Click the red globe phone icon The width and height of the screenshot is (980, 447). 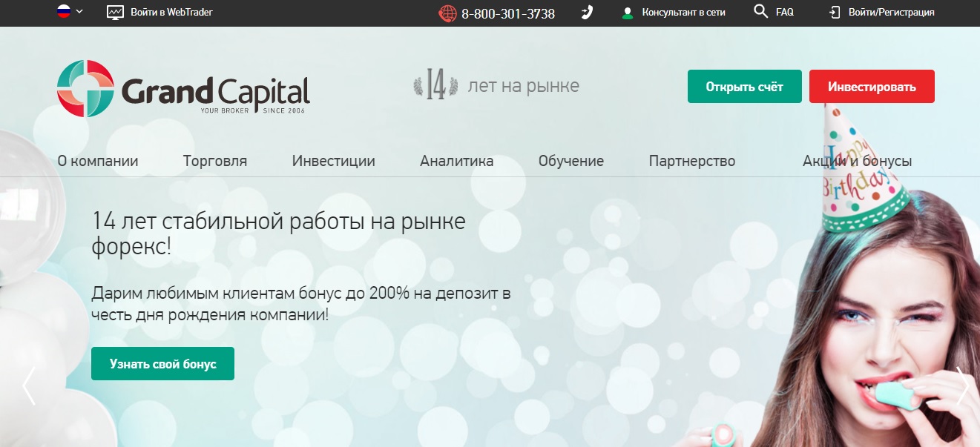click(447, 13)
